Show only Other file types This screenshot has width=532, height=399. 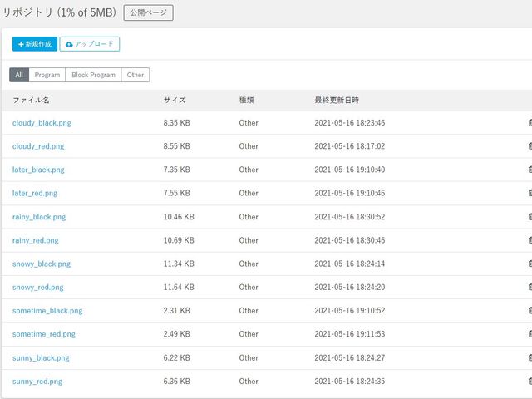point(135,75)
